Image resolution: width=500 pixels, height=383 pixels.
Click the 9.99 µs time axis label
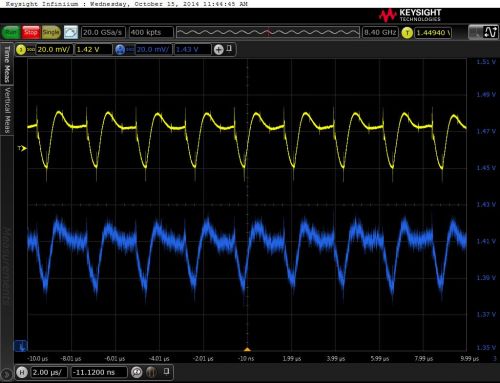(x=469, y=359)
